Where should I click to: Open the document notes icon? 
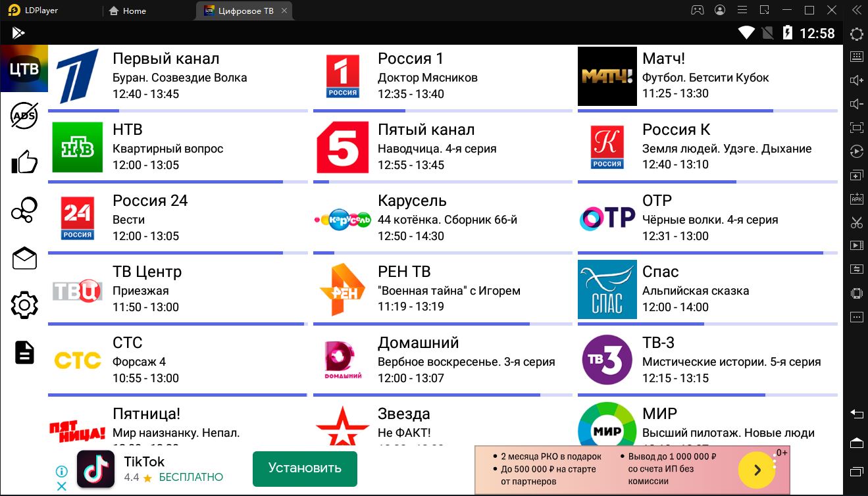point(24,353)
